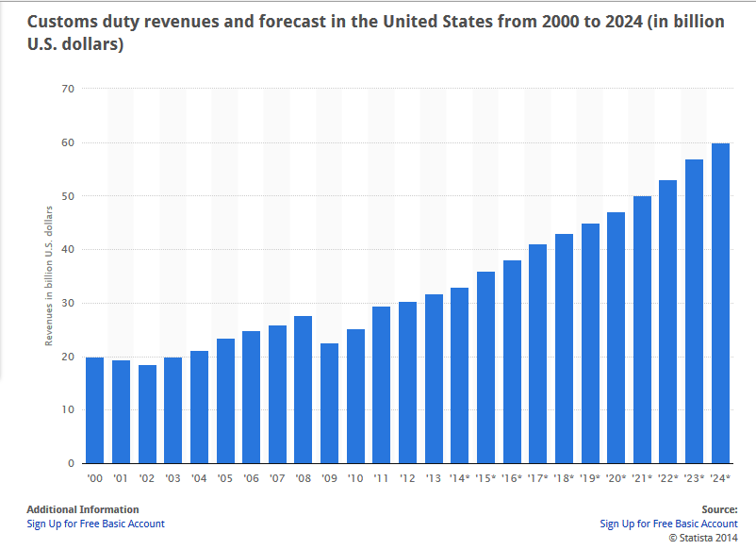Click the 'Additional Information' heading
The image size is (756, 549).
coord(83,509)
